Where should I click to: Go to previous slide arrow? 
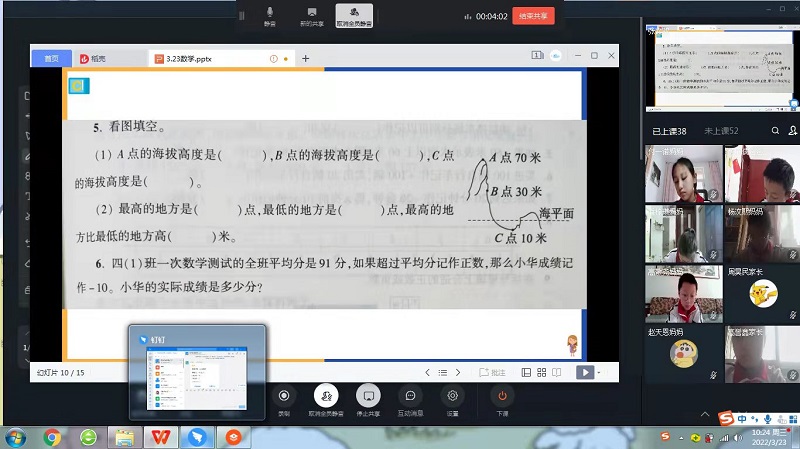point(427,372)
